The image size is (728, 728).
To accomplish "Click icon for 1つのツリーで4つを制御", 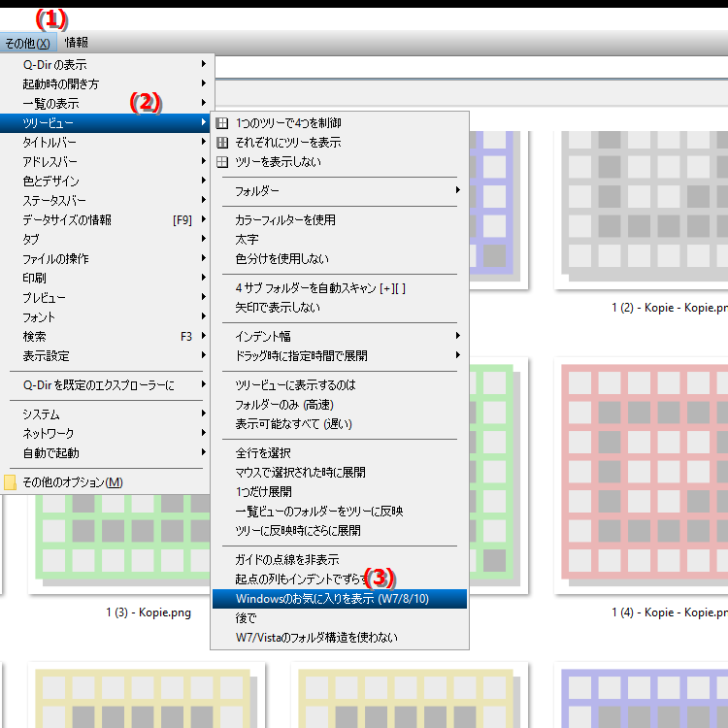I will tap(222, 123).
